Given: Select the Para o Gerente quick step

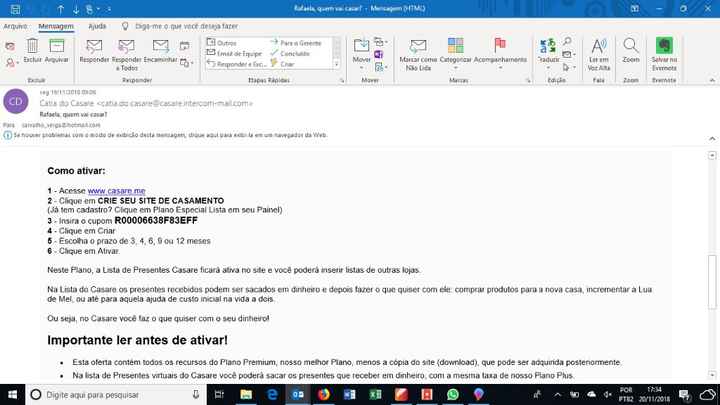Looking at the screenshot, I should point(296,43).
